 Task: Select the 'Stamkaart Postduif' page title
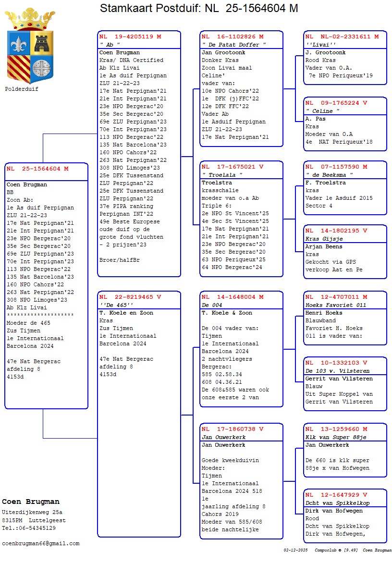click(x=199, y=8)
